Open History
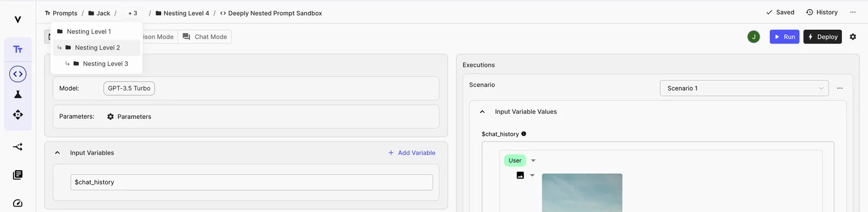The image size is (868, 212). click(x=822, y=12)
